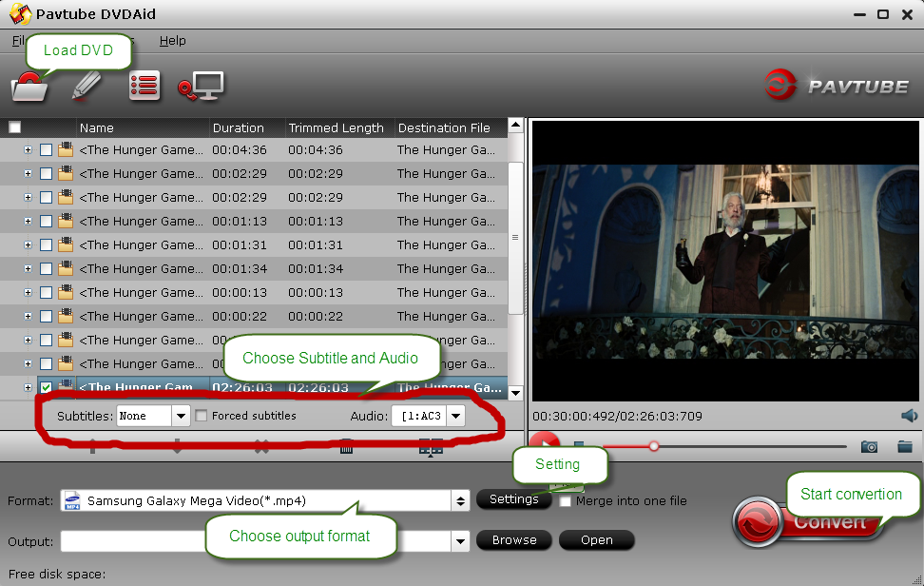The image size is (924, 586).
Task: Click the Settings button
Action: coord(514,499)
